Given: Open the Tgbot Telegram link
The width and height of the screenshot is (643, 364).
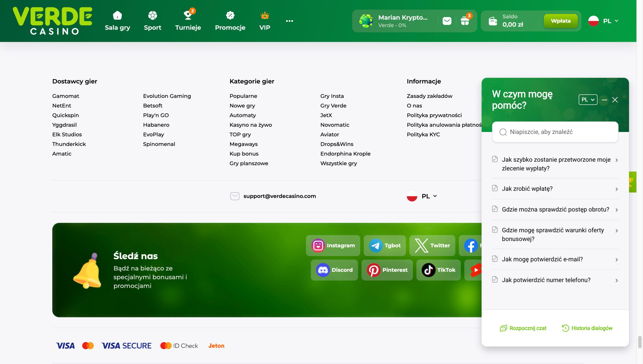Looking at the screenshot, I should 385,245.
